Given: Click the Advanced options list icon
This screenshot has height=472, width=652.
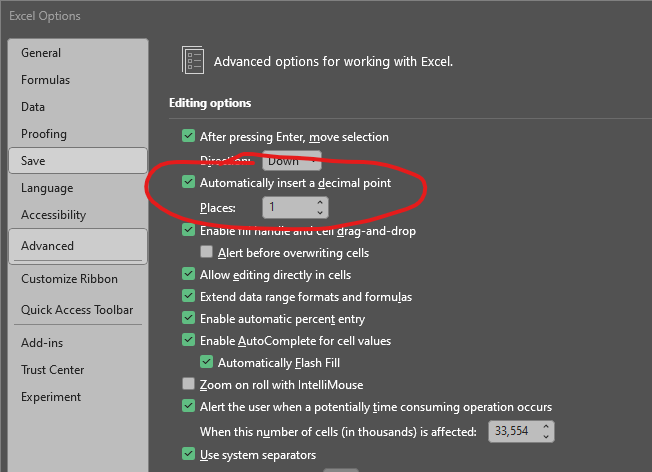Looking at the screenshot, I should (193, 60).
